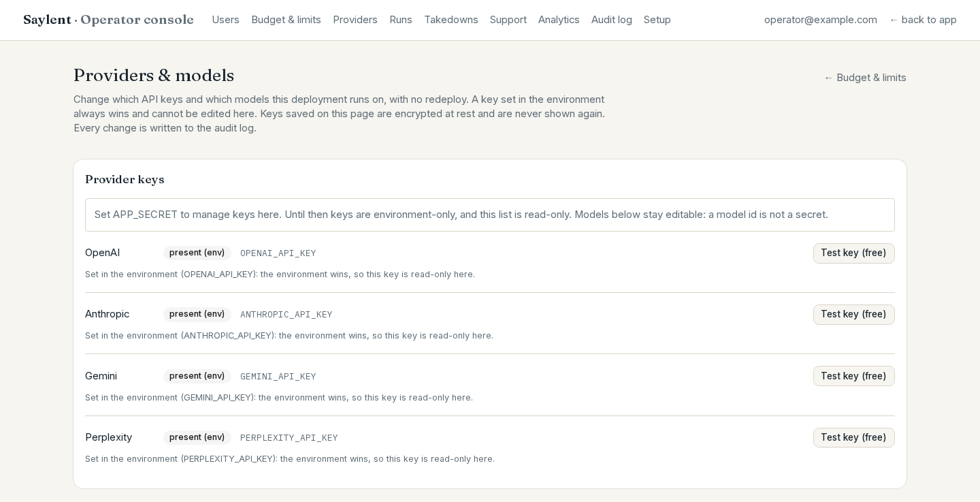This screenshot has width=980, height=502.
Task: Click the Perplexity read-only environment note
Action: tap(290, 459)
